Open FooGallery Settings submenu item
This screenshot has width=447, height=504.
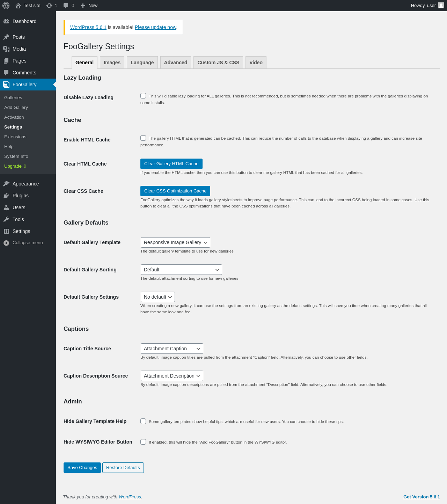point(28,127)
